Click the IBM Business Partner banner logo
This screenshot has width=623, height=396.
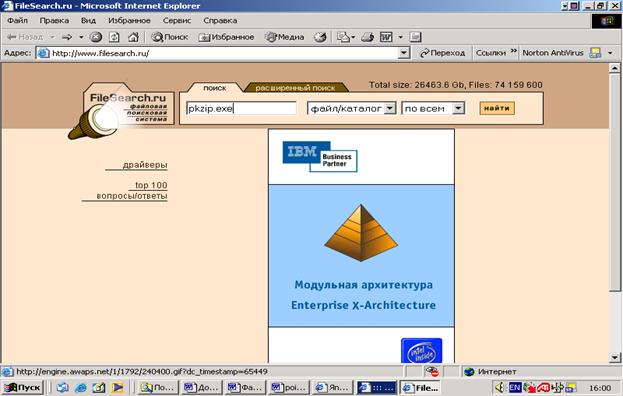point(320,156)
